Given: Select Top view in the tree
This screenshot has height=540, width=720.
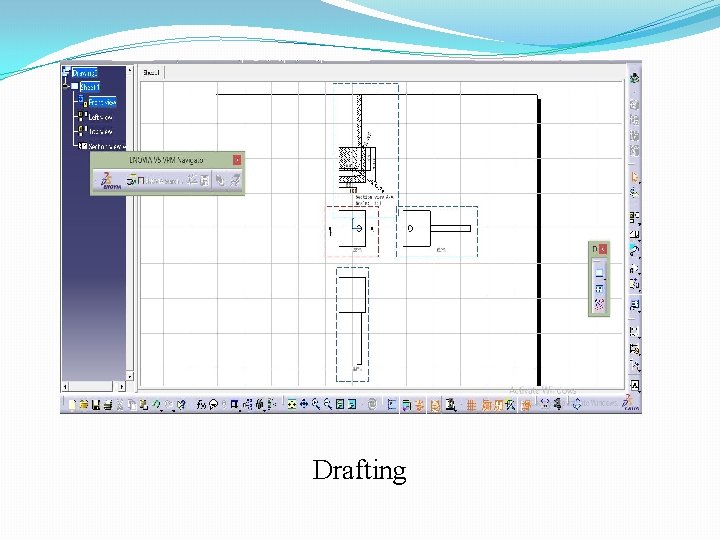Looking at the screenshot, I should pyautogui.click(x=100, y=131).
